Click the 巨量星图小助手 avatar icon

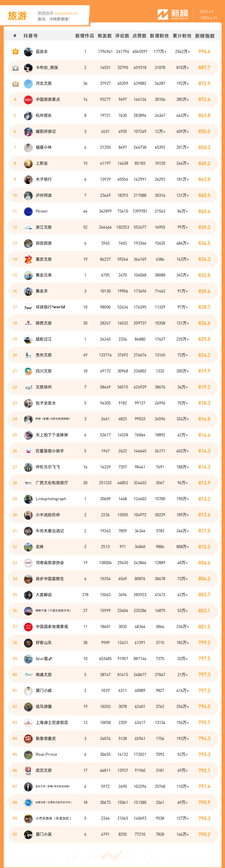pos(28,451)
